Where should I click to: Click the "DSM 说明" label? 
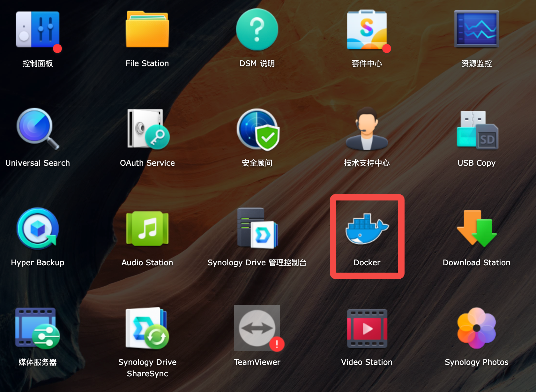[257, 63]
